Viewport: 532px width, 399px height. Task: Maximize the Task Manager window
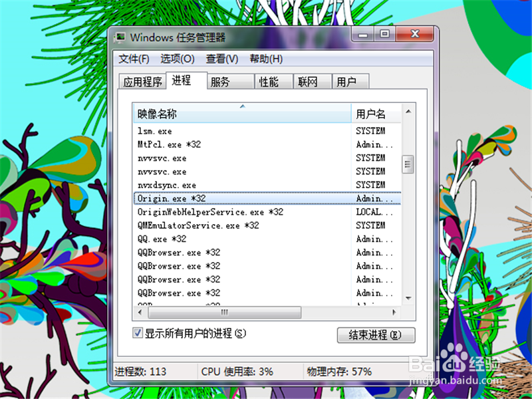(x=384, y=35)
